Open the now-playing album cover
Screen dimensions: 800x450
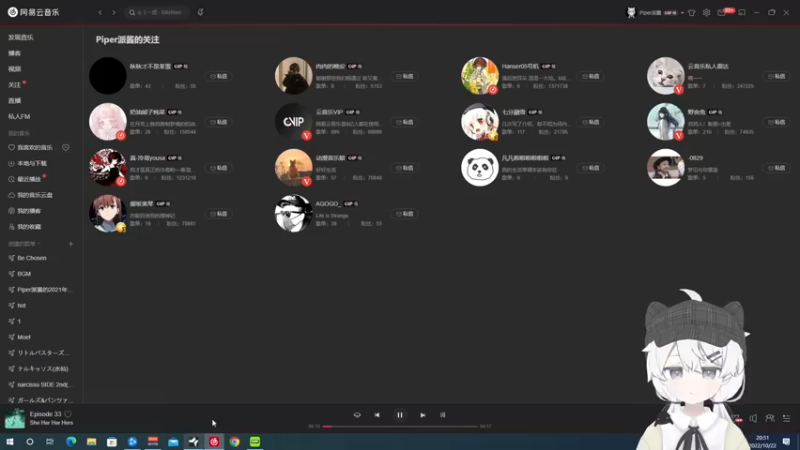click(x=15, y=418)
